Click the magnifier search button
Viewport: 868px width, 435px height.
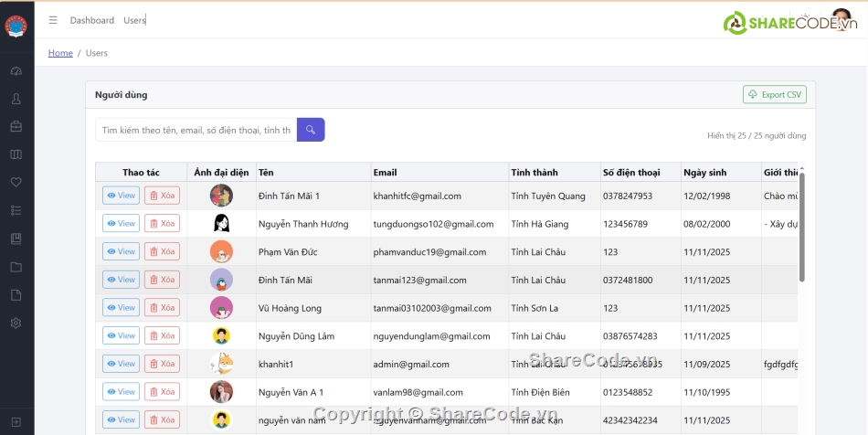(311, 130)
